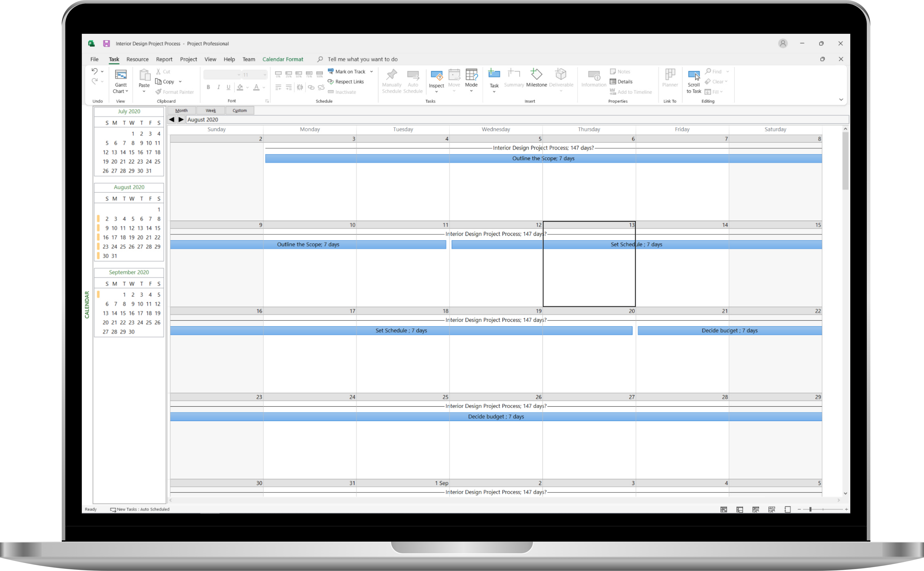Screen dimensions: 924x571
Task: Open the background color fill swatch
Action: point(240,87)
